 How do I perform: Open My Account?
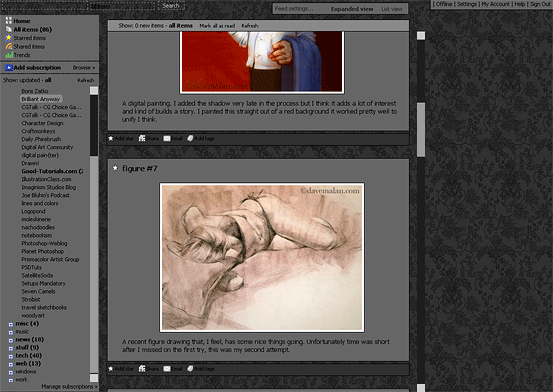click(495, 4)
